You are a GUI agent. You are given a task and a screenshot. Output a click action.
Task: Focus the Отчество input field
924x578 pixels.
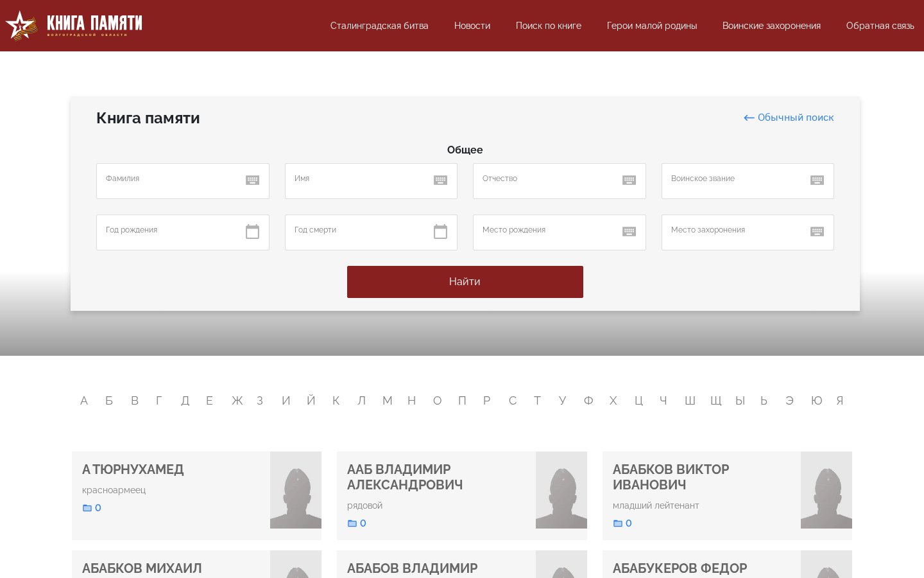point(560,181)
